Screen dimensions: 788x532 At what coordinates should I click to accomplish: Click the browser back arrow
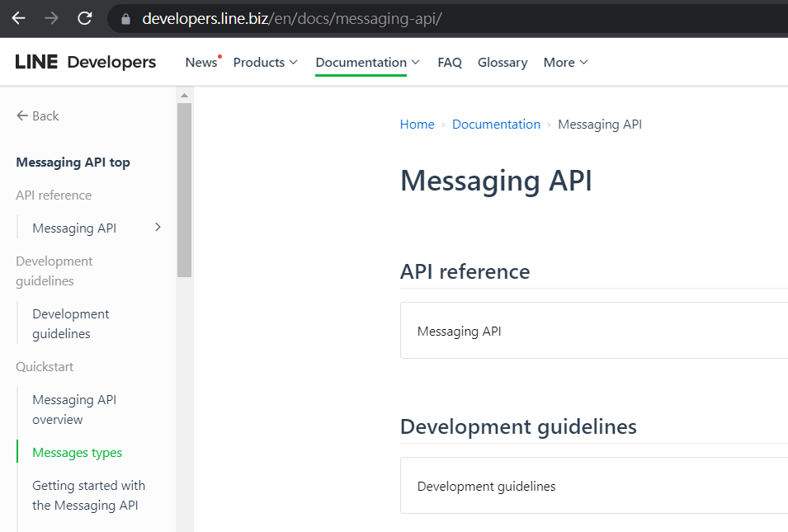[x=18, y=18]
